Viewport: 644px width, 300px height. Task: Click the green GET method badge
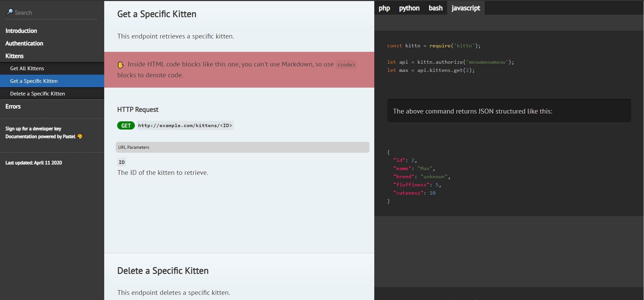click(x=126, y=125)
